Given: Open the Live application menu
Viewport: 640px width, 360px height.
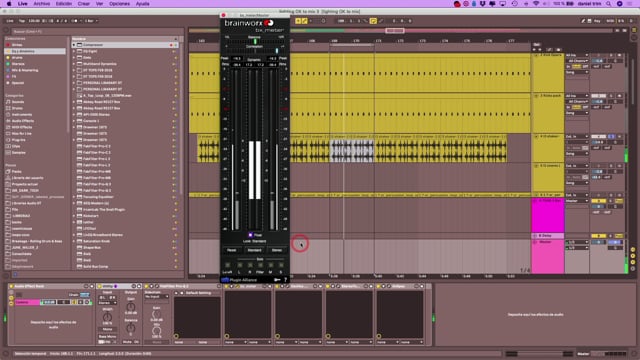Looking at the screenshot, I should [x=23, y=4].
